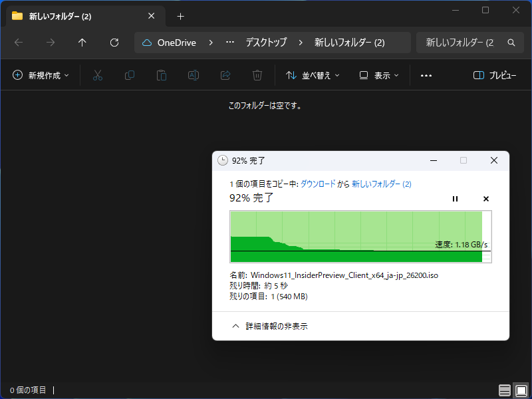Cut the selection using the scissors icon

(x=98, y=75)
